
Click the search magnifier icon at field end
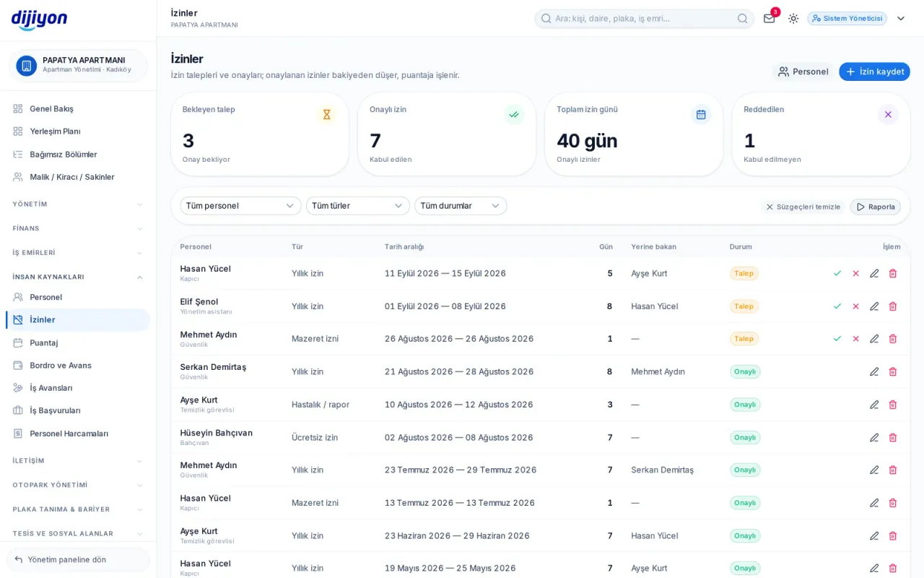tap(742, 18)
